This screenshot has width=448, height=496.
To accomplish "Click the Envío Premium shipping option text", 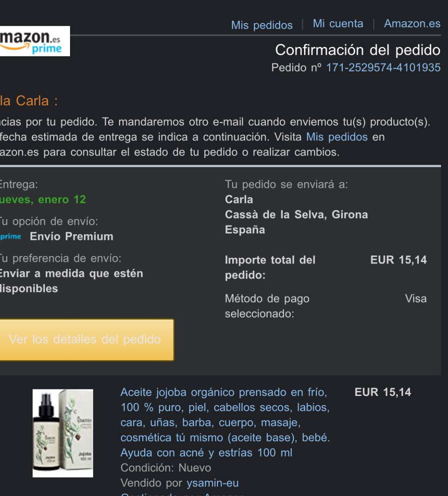I will pyautogui.click(x=72, y=236).
